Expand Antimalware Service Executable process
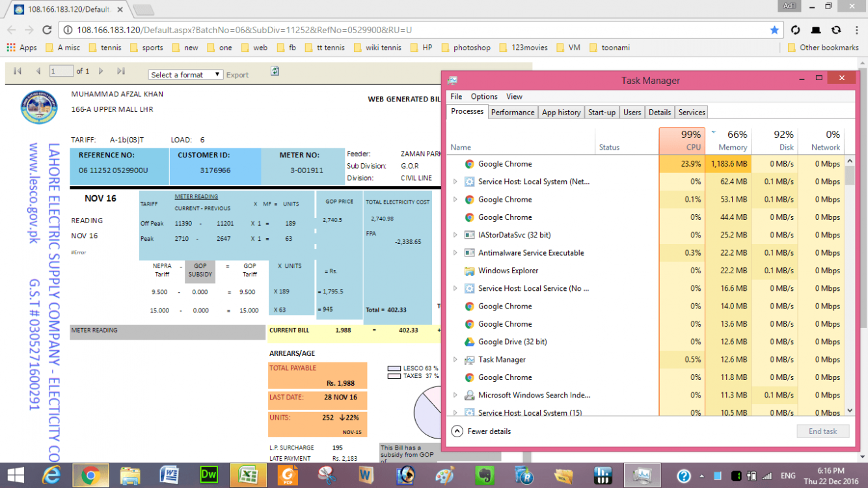Viewport: 868px width, 488px height. (x=455, y=252)
